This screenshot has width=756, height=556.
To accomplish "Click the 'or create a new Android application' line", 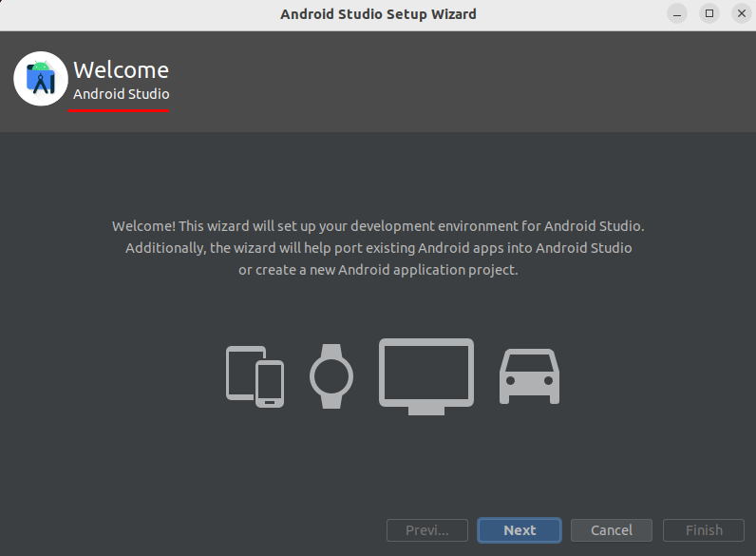I will tap(378, 270).
